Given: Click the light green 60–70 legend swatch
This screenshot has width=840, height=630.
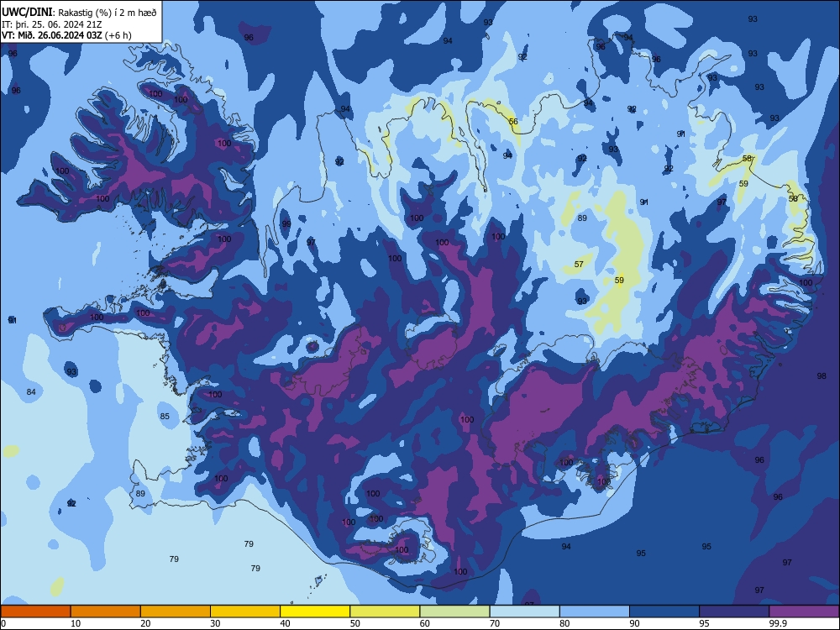Looking at the screenshot, I should pyautogui.click(x=454, y=612).
